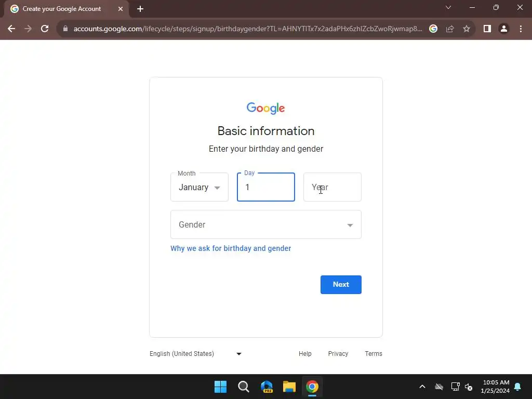The image size is (532, 399).
Task: Open the Month dropdown showing January
Action: [x=199, y=187]
